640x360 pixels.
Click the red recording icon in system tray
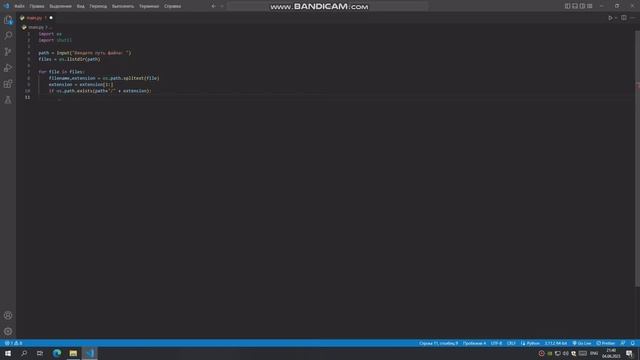click(542, 353)
